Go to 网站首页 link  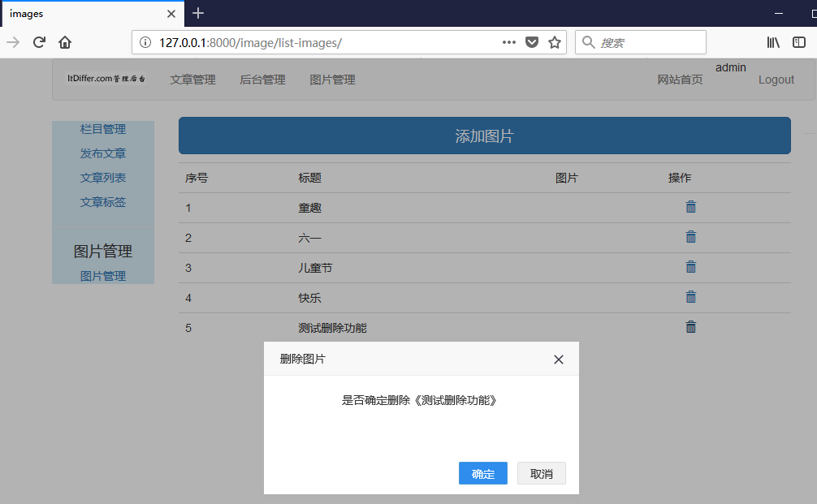coord(680,80)
